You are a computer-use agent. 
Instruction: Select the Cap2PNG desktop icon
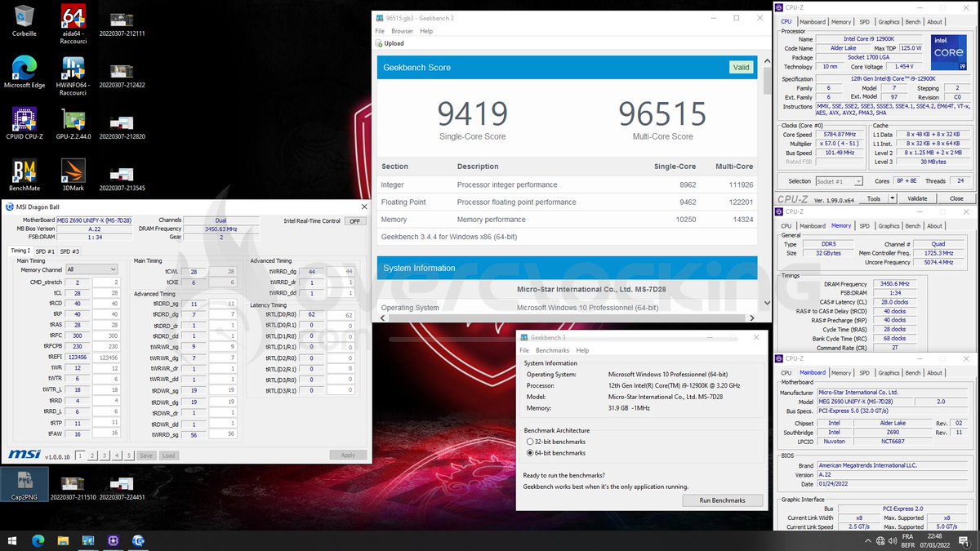click(x=24, y=483)
